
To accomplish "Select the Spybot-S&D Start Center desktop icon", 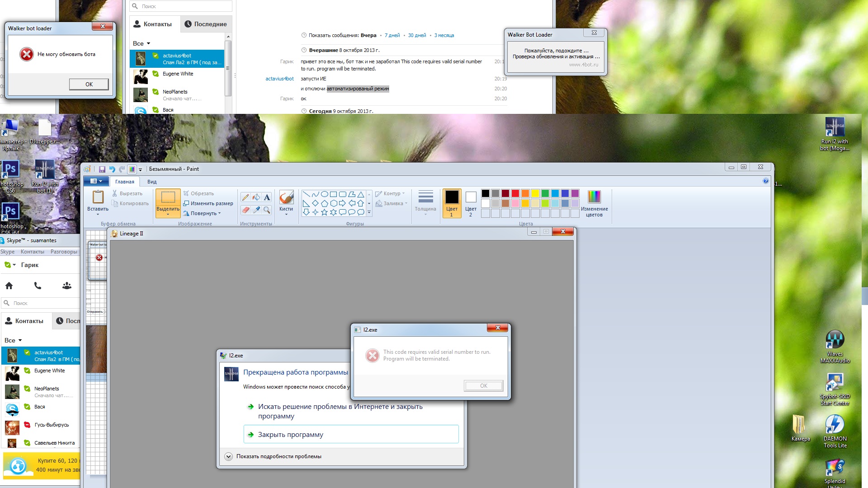I will (x=835, y=389).
